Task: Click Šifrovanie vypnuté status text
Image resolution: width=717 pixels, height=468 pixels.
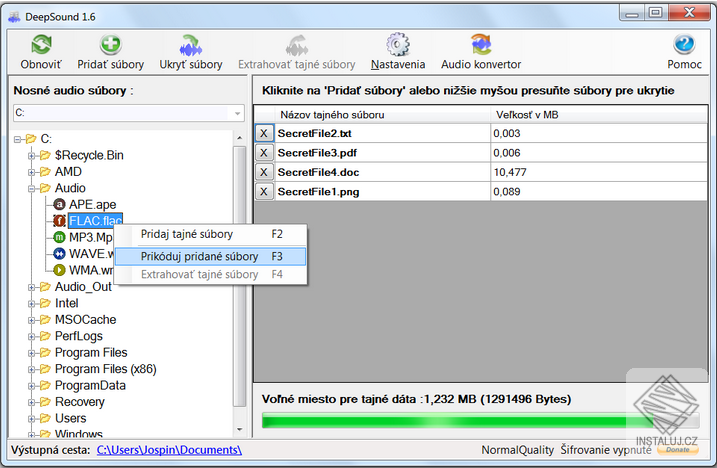Action: (x=606, y=450)
